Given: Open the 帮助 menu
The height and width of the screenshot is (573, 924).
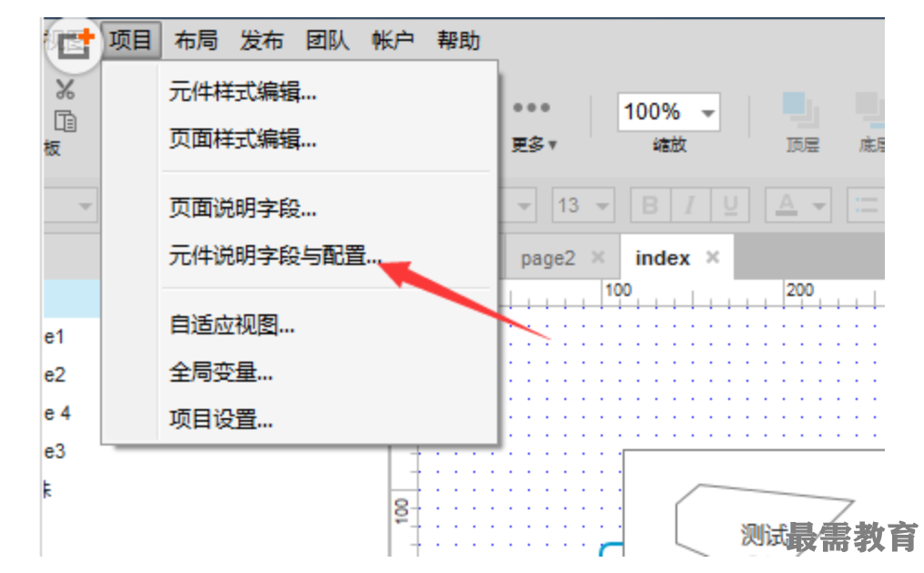Looking at the screenshot, I should tap(459, 41).
